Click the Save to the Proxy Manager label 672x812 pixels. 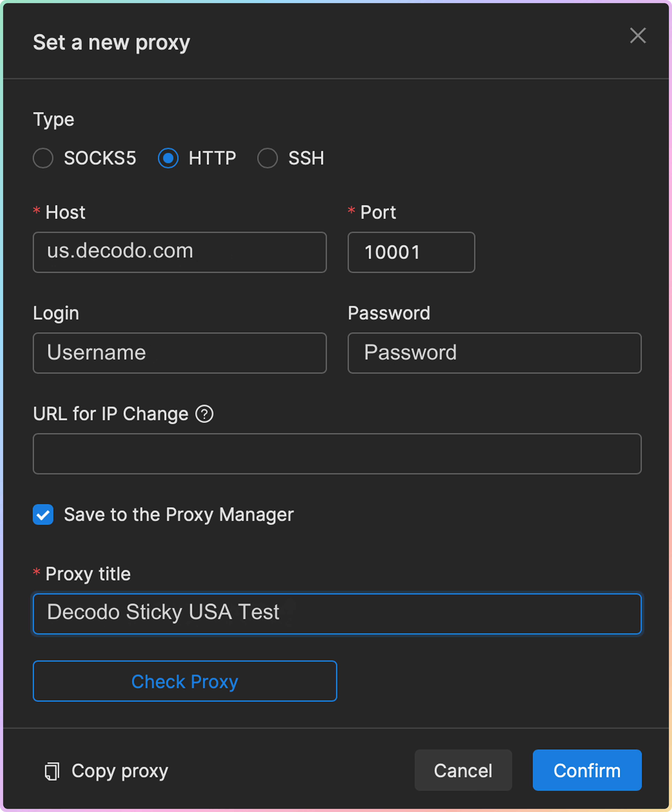point(179,515)
